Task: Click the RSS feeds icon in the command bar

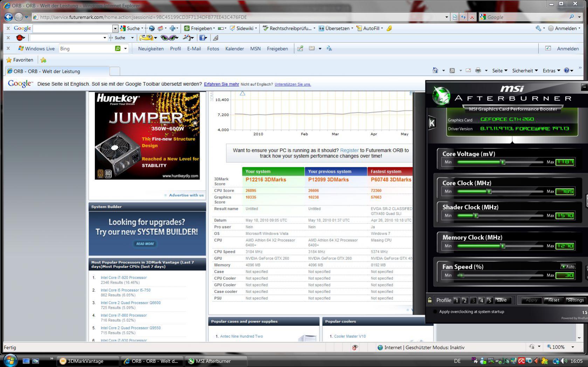Action: pos(452,70)
